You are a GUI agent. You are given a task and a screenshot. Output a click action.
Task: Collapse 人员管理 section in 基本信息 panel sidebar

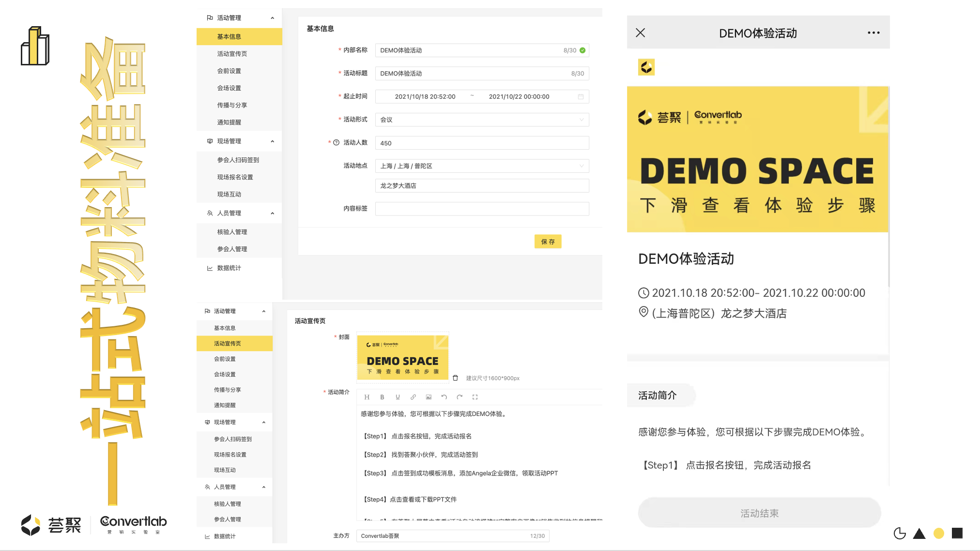point(272,213)
